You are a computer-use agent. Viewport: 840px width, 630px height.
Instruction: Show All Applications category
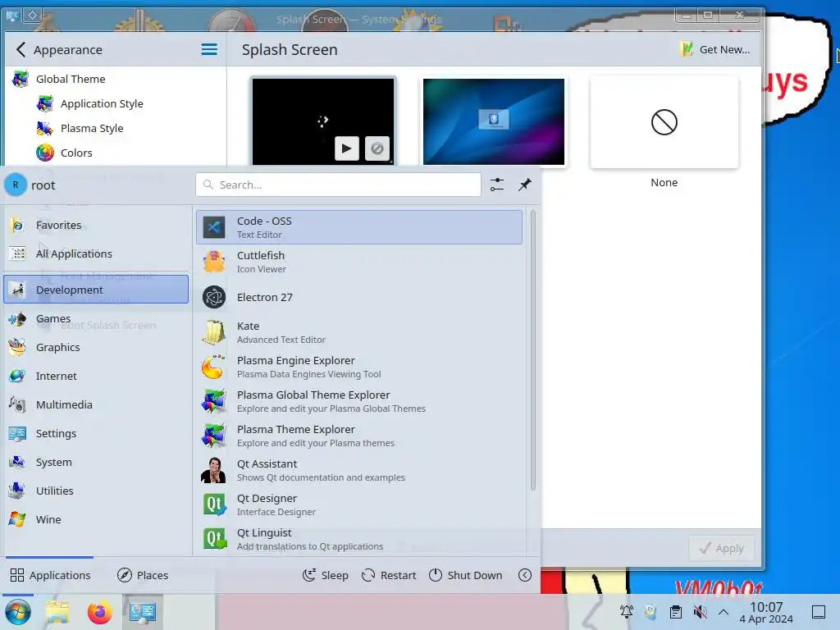(x=97, y=254)
